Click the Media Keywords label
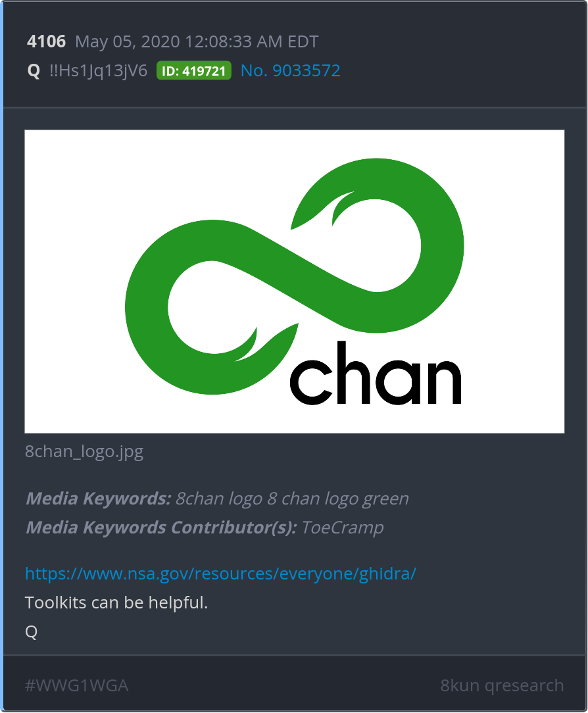 [99, 499]
